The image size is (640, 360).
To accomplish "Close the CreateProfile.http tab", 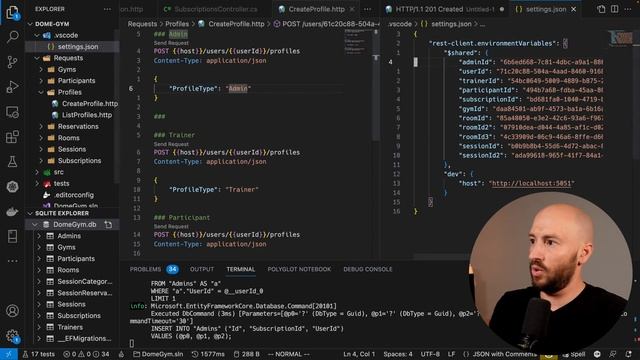I will (x=352, y=9).
